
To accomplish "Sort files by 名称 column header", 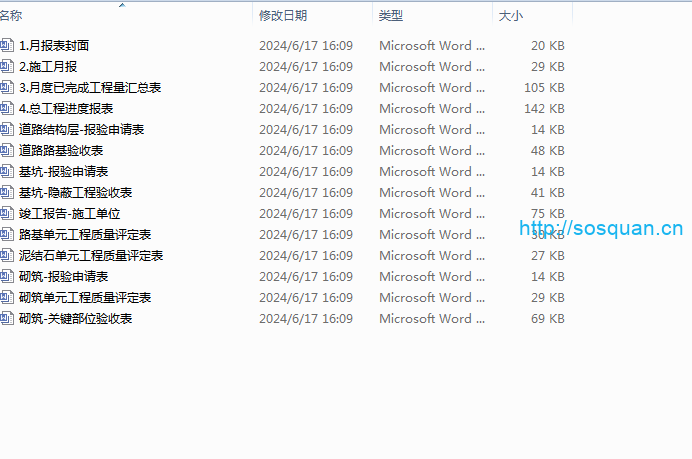I will 12,16.
